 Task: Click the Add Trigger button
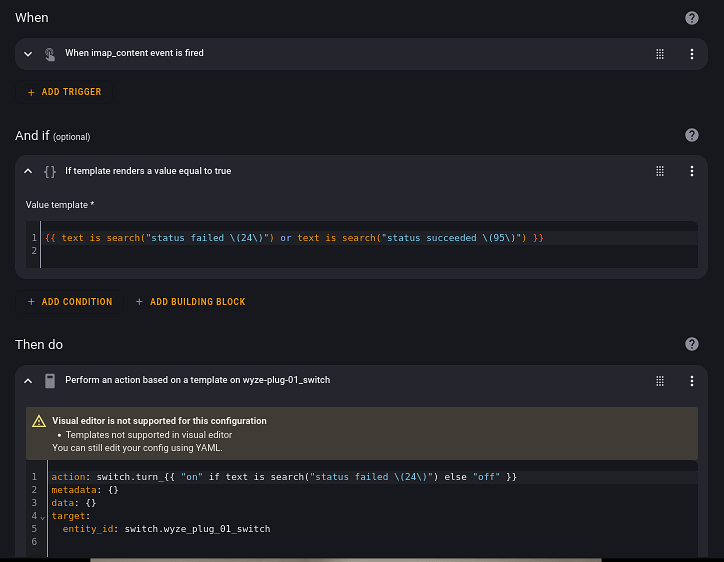point(65,92)
